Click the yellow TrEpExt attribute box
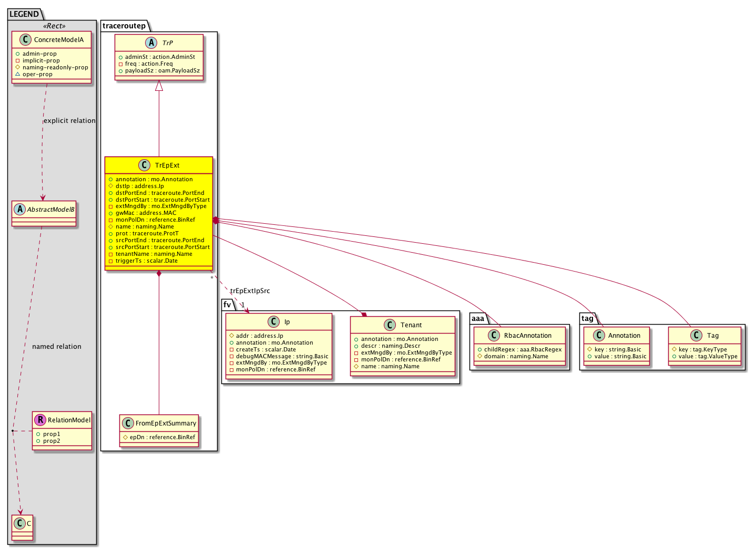This screenshot has height=550, width=756. 159,220
